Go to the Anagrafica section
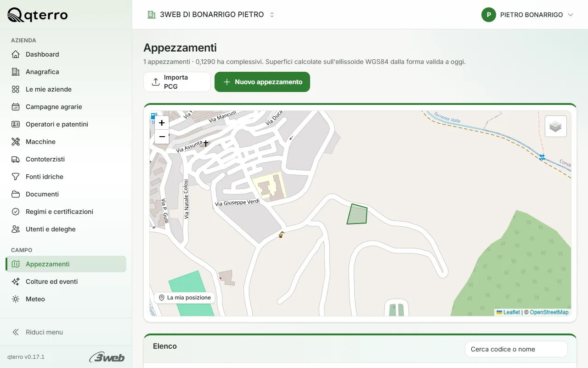Screen dimensions: 588x368 pos(66,72)
